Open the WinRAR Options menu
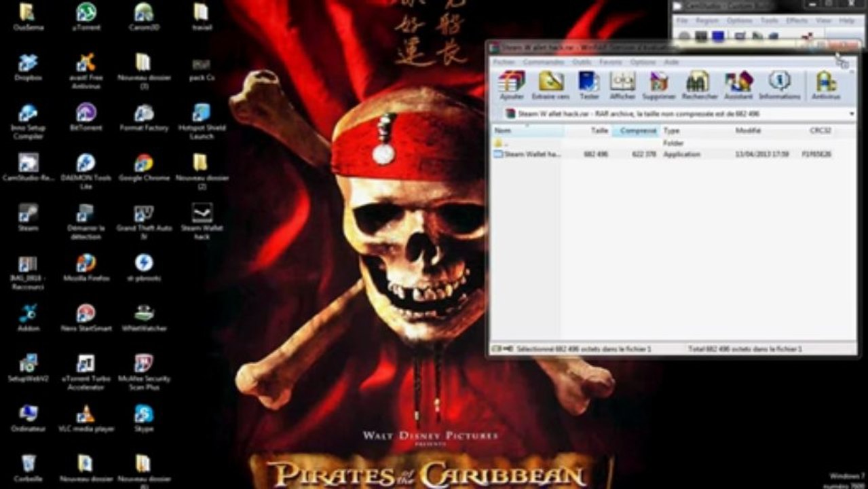868x489 pixels. click(x=643, y=62)
